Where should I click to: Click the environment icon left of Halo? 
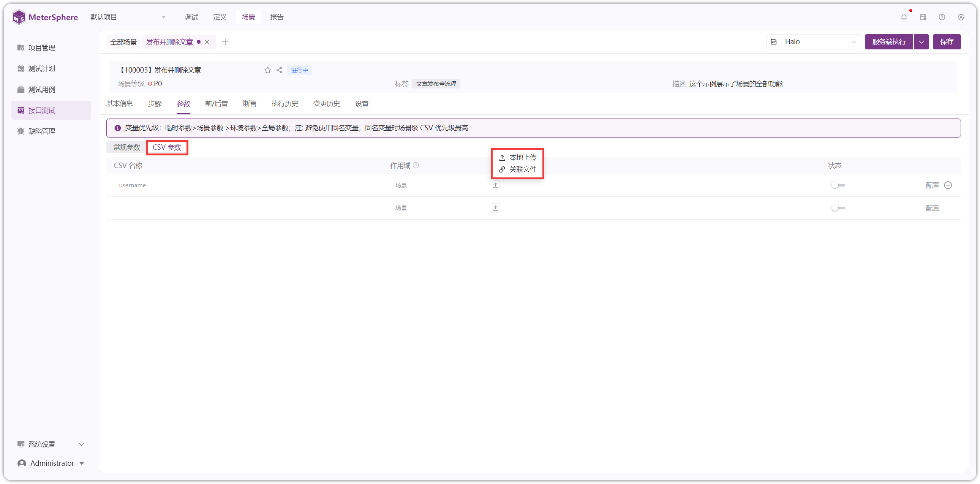coord(773,42)
